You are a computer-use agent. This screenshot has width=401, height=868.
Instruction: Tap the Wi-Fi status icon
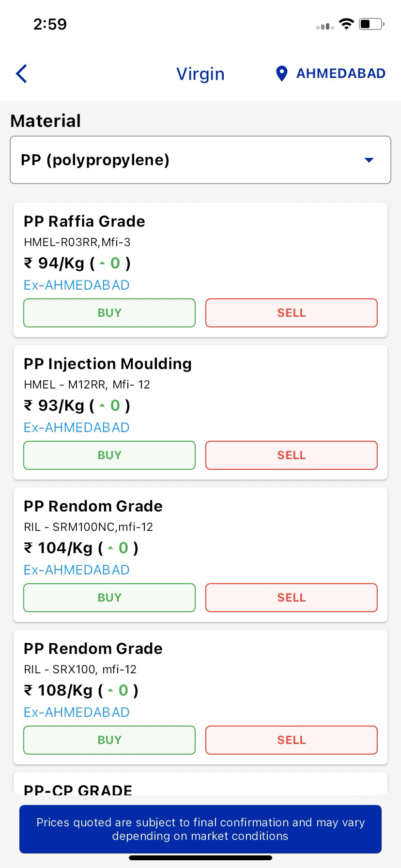(x=346, y=24)
